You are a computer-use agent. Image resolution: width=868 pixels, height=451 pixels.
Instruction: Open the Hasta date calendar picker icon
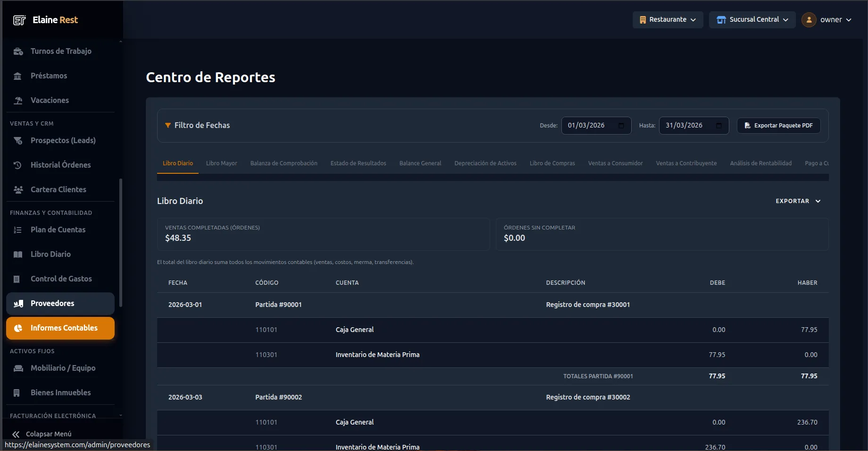(719, 126)
